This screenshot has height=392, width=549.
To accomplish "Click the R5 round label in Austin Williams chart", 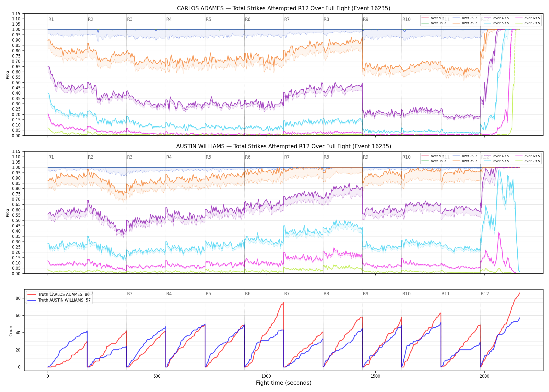I will [x=208, y=157].
